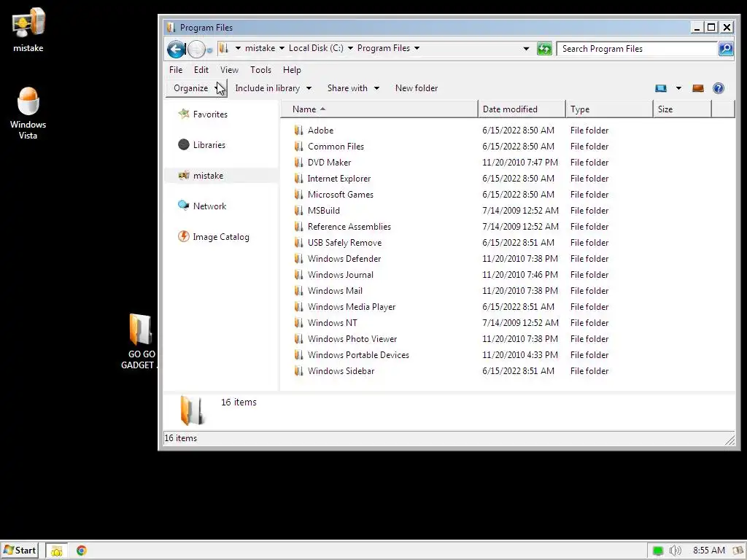The width and height of the screenshot is (747, 560).
Task: Open the blue Help question mark icon
Action: point(719,88)
